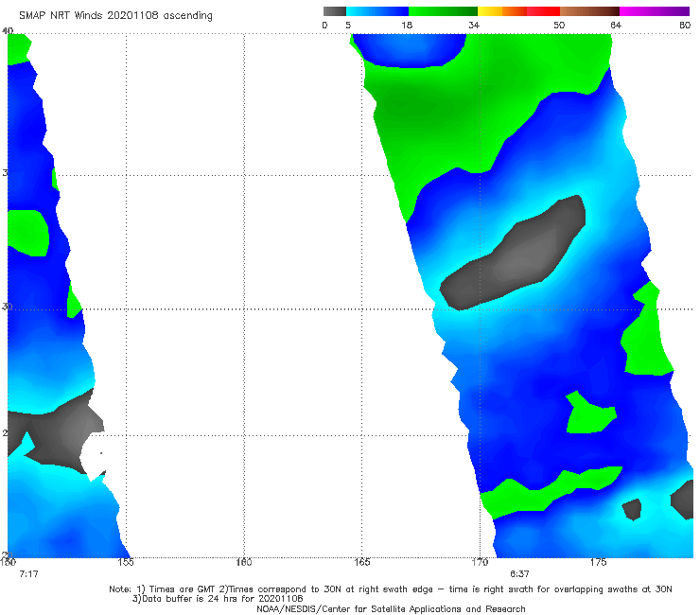
Task: Select the yellow-to-red 34–50 colorbar segment
Action: [518, 11]
